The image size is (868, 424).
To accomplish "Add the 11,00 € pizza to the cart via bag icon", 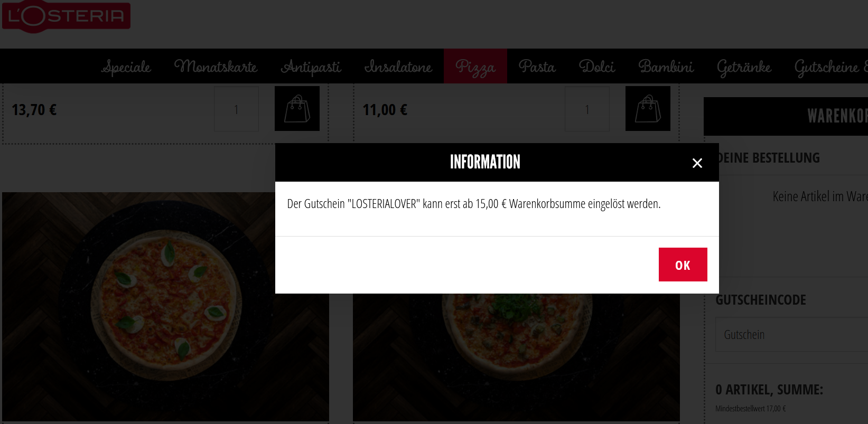I will click(648, 108).
